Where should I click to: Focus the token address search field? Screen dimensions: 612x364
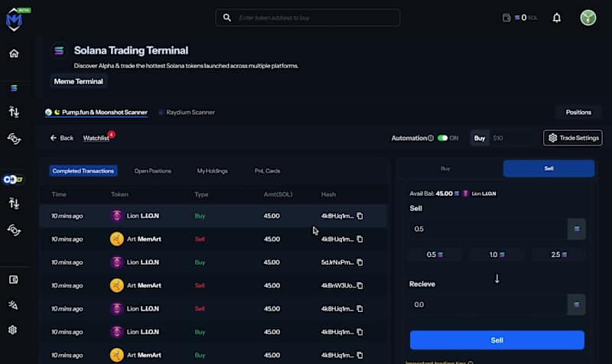pyautogui.click(x=314, y=18)
